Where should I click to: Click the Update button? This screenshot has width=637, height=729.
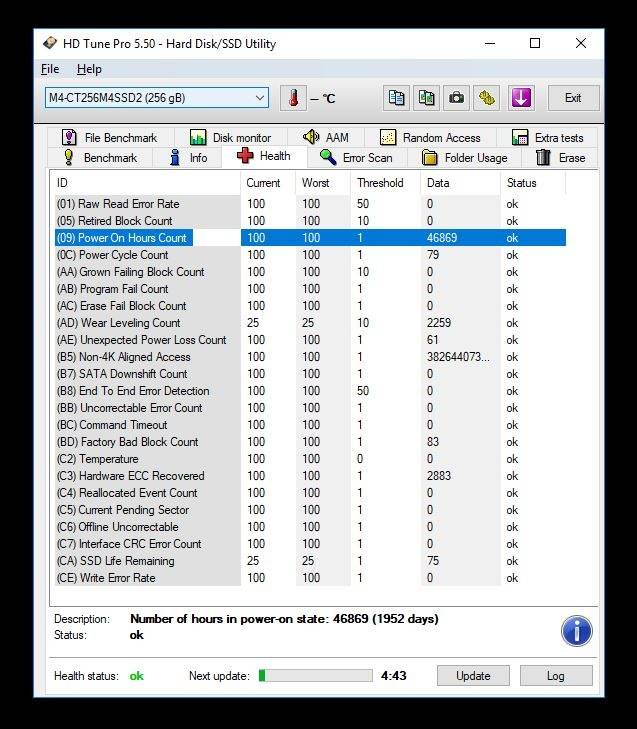coord(473,676)
